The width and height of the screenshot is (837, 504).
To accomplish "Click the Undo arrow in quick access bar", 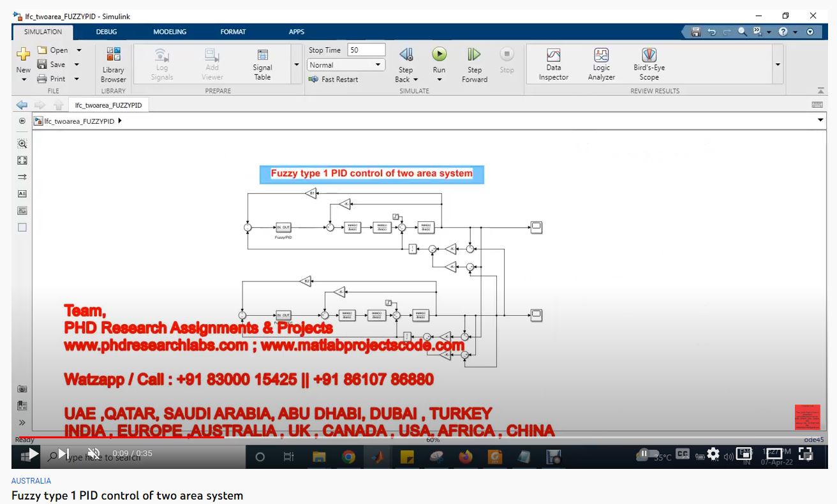I will point(711,32).
